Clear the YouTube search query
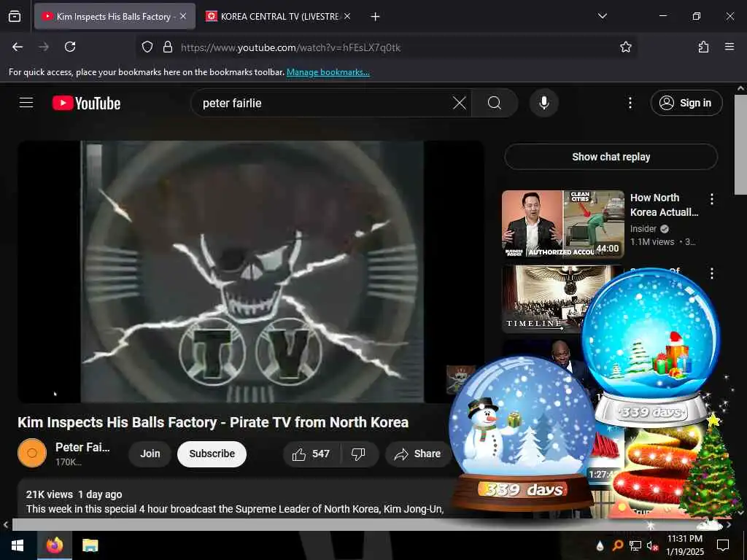 pos(460,103)
